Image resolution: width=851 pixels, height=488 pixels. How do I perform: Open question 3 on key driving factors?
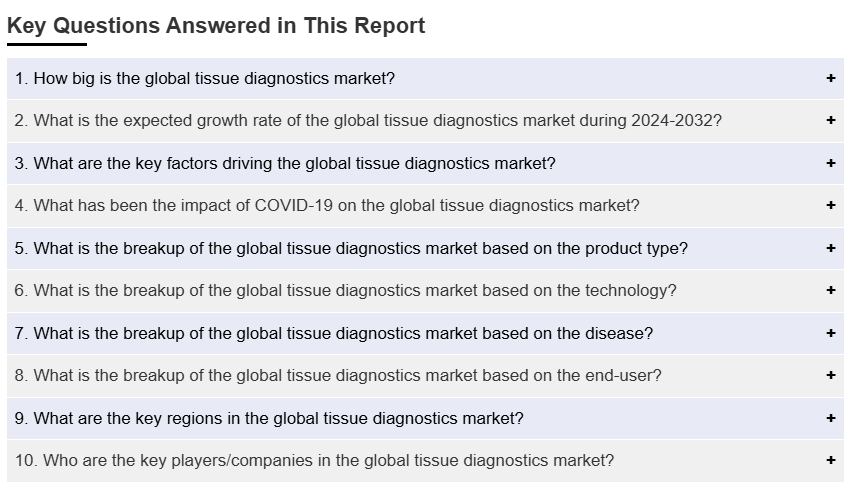click(x=285, y=163)
